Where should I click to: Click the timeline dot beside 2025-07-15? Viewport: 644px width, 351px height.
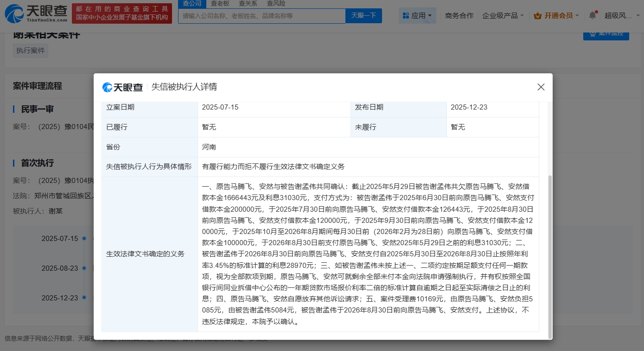pos(84,239)
